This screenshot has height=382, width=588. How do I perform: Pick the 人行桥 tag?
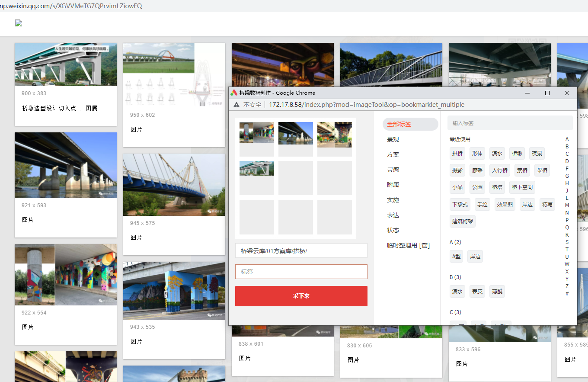coord(500,170)
